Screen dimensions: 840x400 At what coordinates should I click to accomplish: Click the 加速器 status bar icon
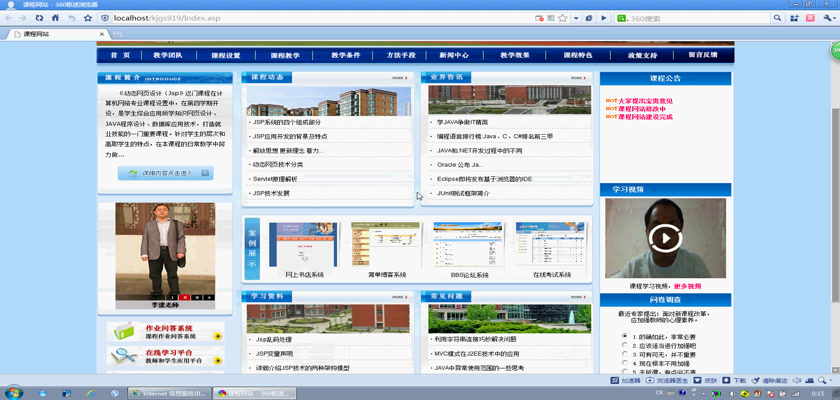(x=625, y=381)
